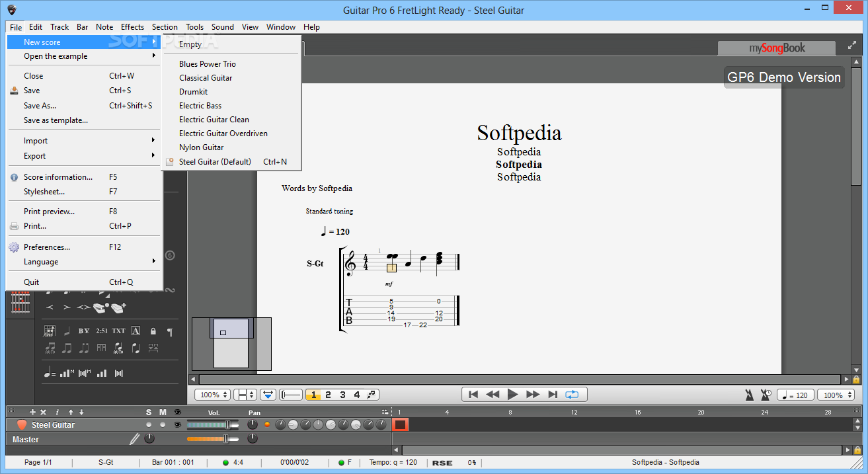This screenshot has height=474, width=868.
Task: Expand the Export submenu
Action: click(x=83, y=156)
